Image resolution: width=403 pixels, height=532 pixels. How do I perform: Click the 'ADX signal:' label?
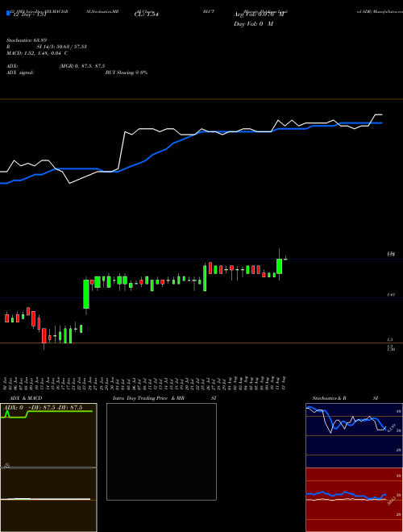20,73
